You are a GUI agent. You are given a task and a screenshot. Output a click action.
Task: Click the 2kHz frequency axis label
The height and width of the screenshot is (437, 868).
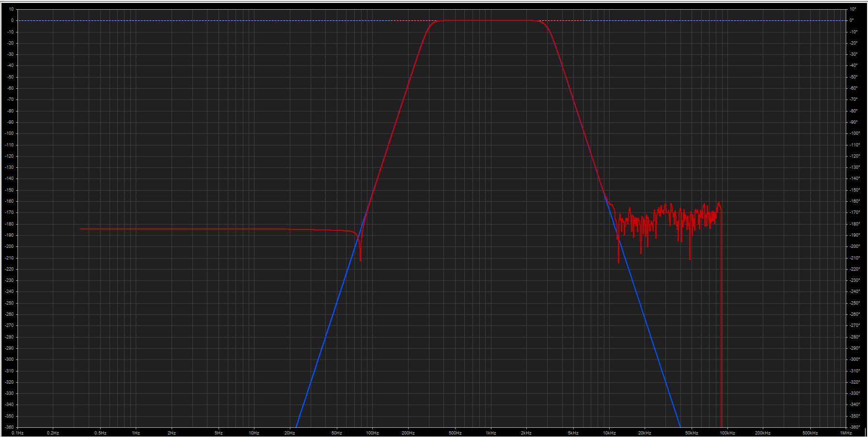pyautogui.click(x=526, y=433)
